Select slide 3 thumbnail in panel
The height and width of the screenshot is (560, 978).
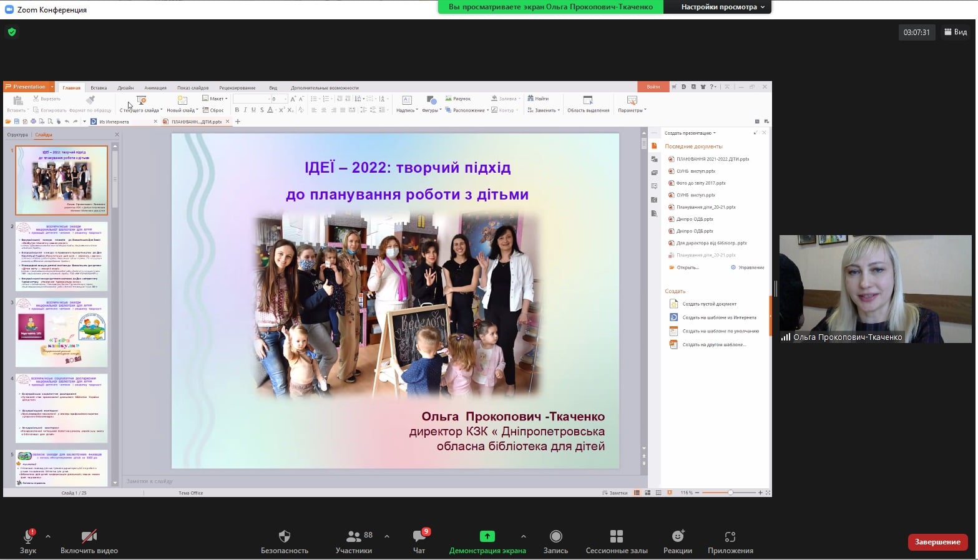[x=62, y=332]
